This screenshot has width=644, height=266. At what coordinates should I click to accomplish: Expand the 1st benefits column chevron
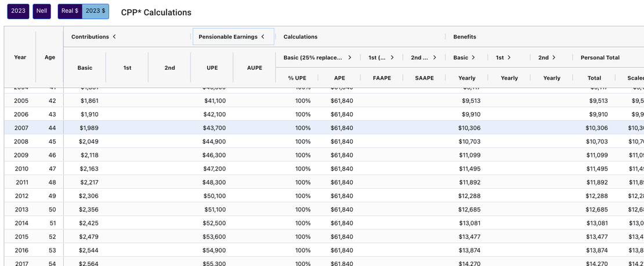[509, 57]
